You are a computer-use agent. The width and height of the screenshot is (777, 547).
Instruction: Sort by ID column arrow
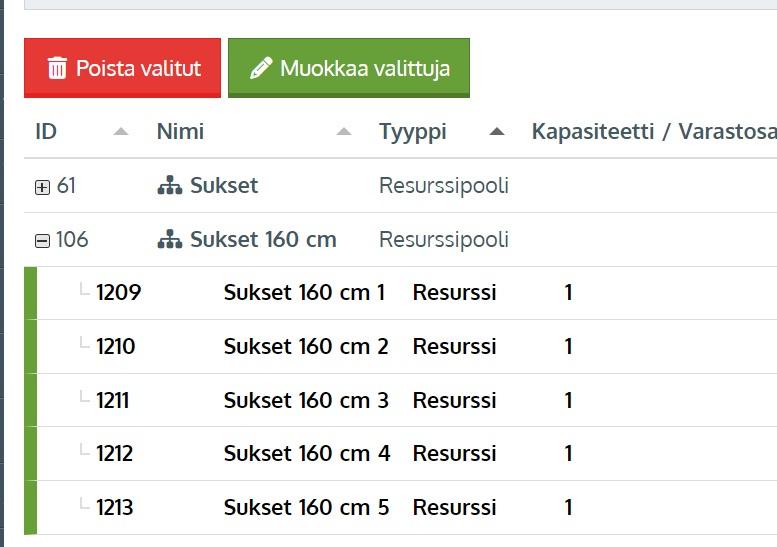point(121,132)
